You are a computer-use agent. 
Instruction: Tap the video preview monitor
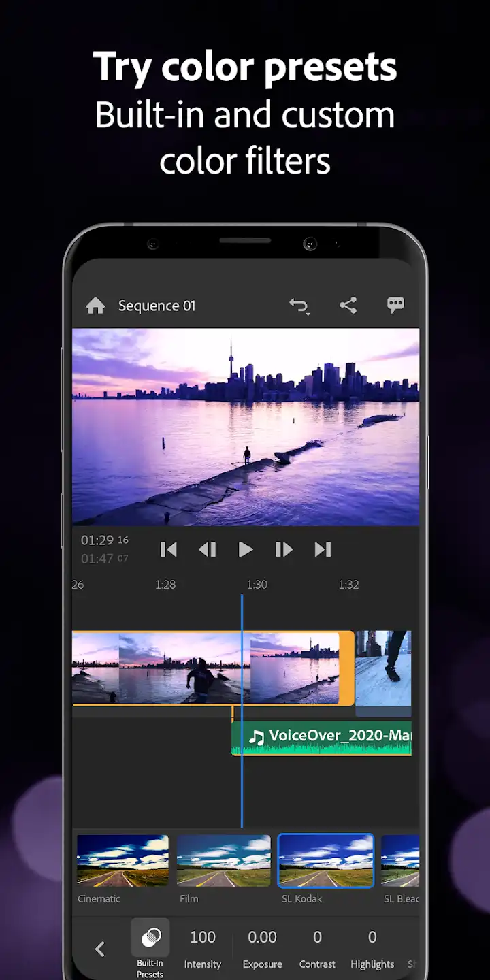pos(246,427)
